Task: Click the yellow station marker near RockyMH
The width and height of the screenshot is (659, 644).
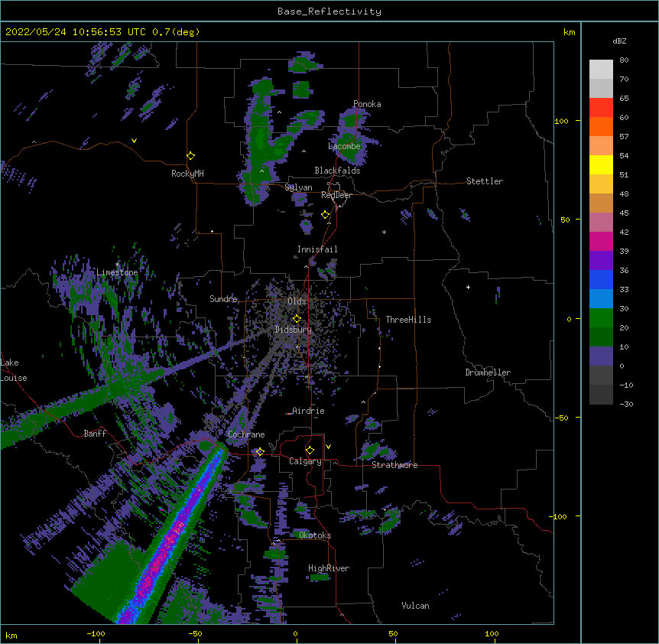Action: (191, 156)
